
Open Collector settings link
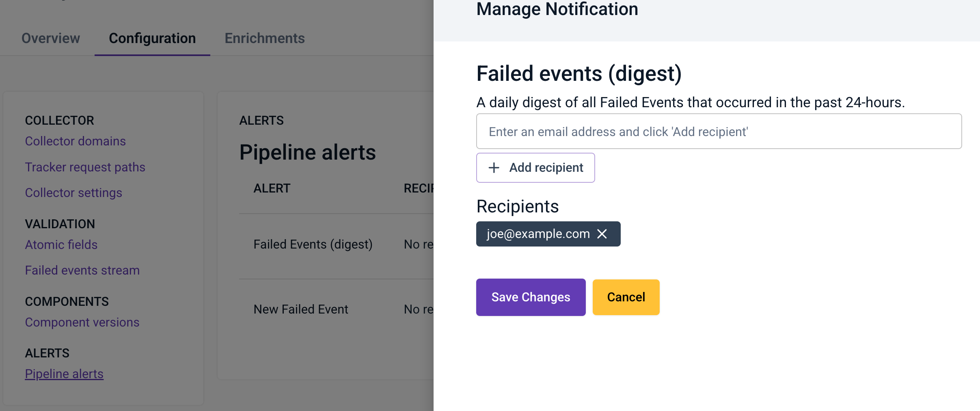(73, 193)
